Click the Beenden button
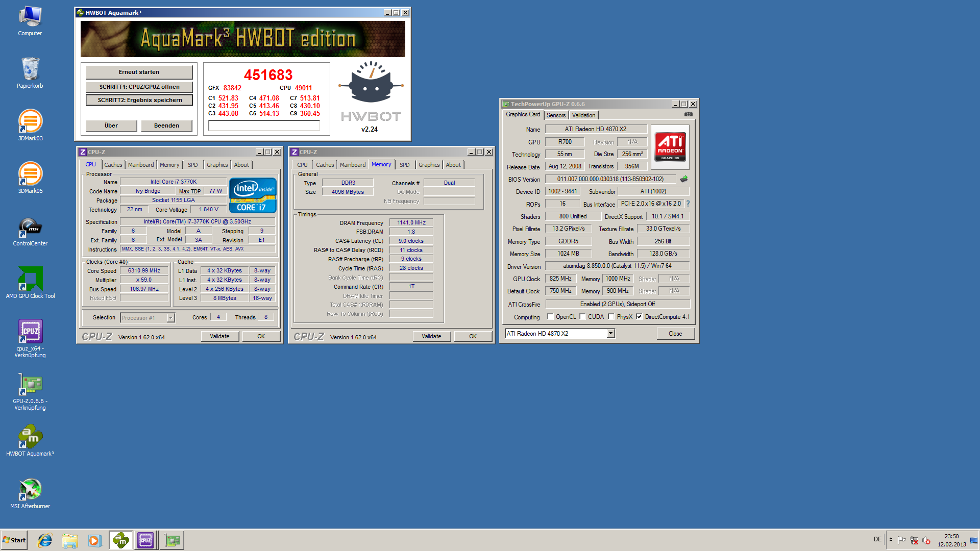This screenshot has height=551, width=980. tap(166, 126)
